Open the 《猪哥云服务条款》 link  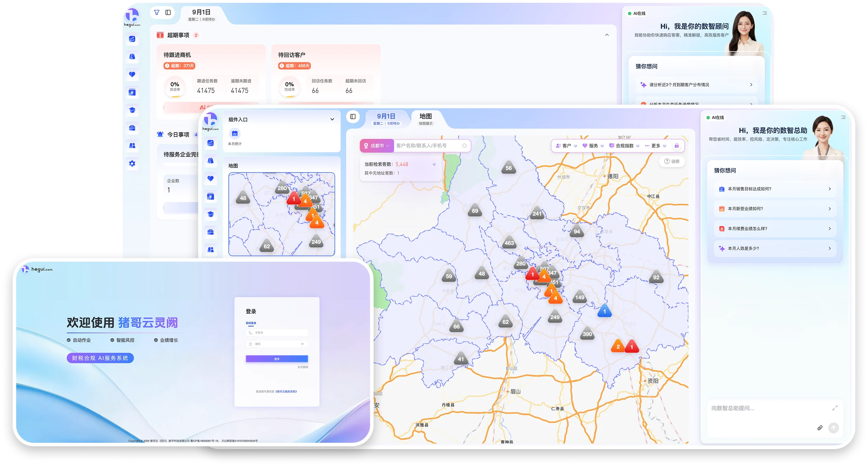286,391
